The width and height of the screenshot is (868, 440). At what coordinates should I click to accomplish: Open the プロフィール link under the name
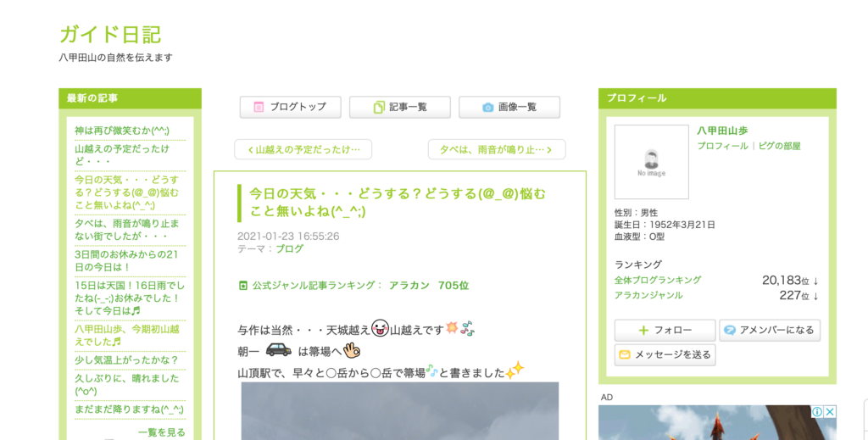(x=722, y=146)
